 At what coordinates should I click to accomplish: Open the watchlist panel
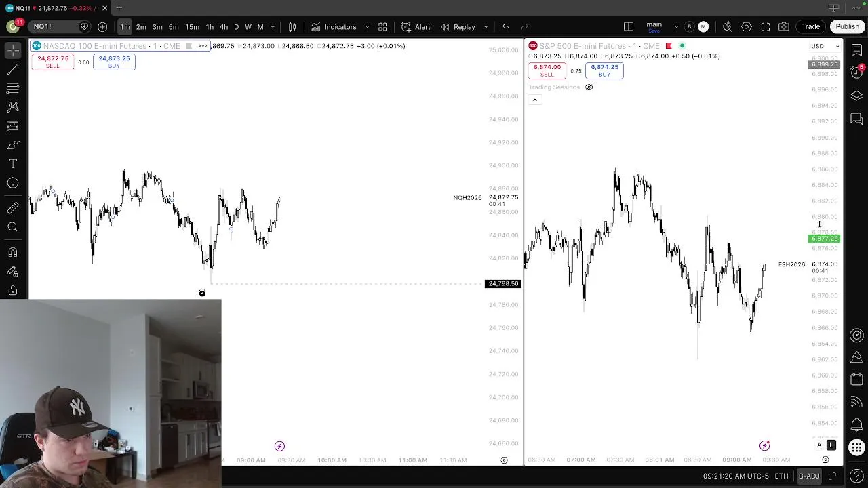856,51
